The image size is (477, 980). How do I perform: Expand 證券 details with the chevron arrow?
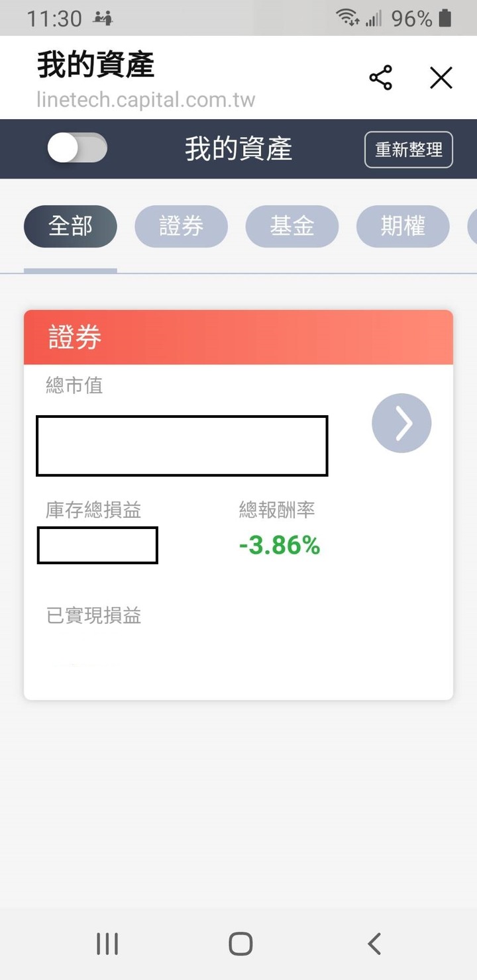[401, 423]
